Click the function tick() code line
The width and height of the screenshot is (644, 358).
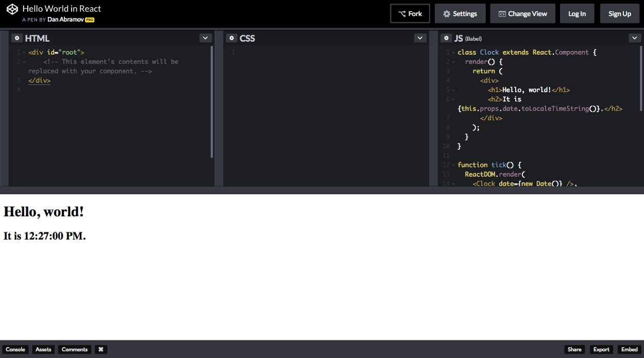(489, 165)
